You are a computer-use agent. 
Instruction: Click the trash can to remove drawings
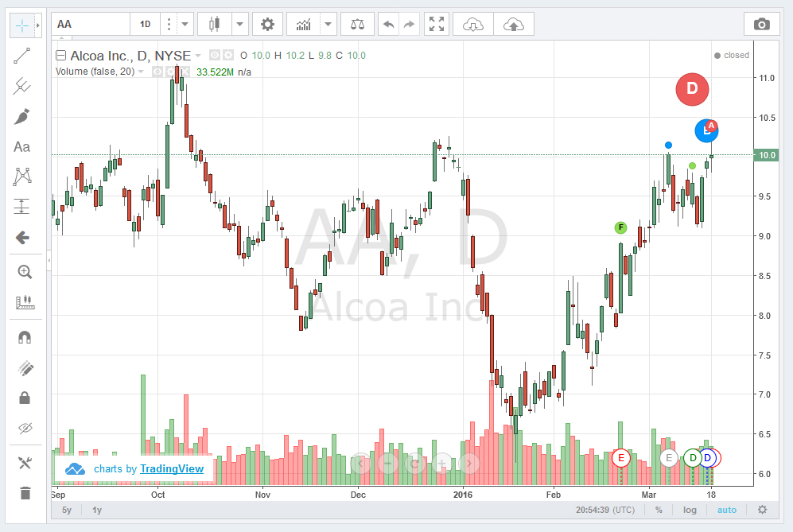point(25,492)
